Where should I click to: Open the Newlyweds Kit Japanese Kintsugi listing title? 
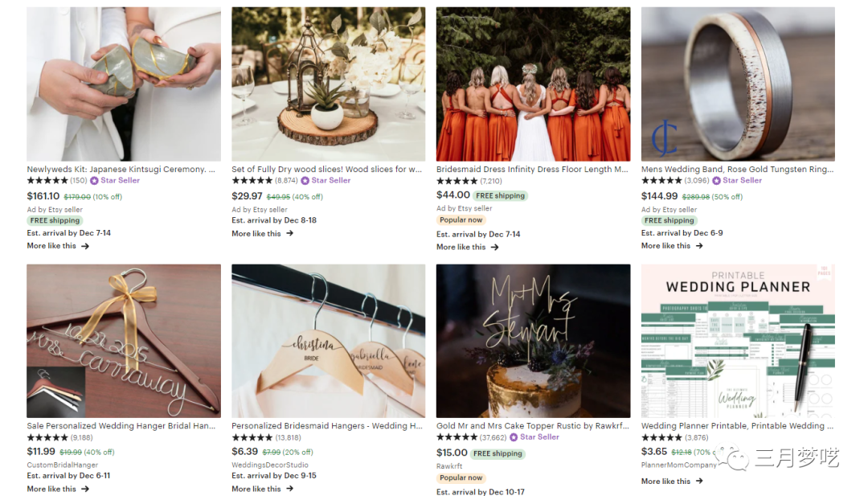tap(121, 170)
